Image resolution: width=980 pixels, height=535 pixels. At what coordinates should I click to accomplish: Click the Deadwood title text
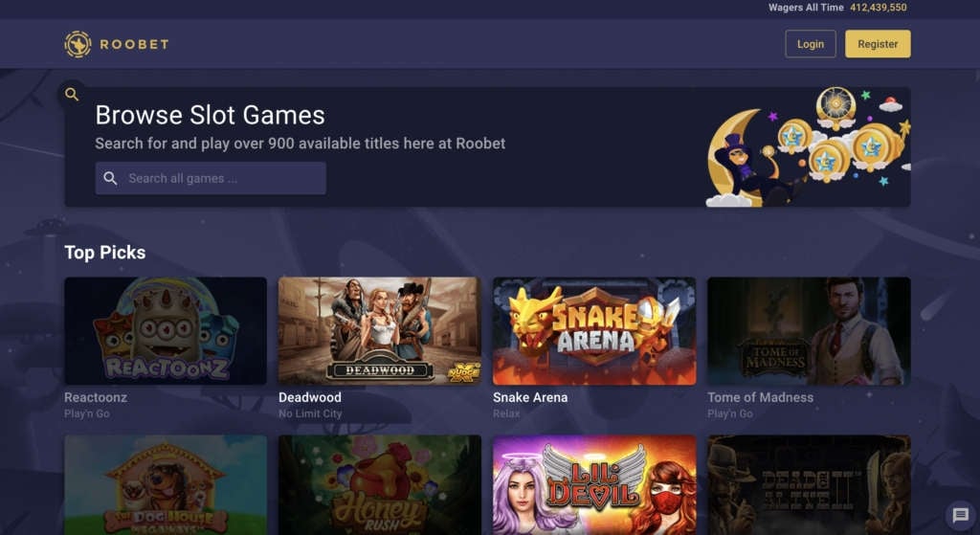coord(310,397)
